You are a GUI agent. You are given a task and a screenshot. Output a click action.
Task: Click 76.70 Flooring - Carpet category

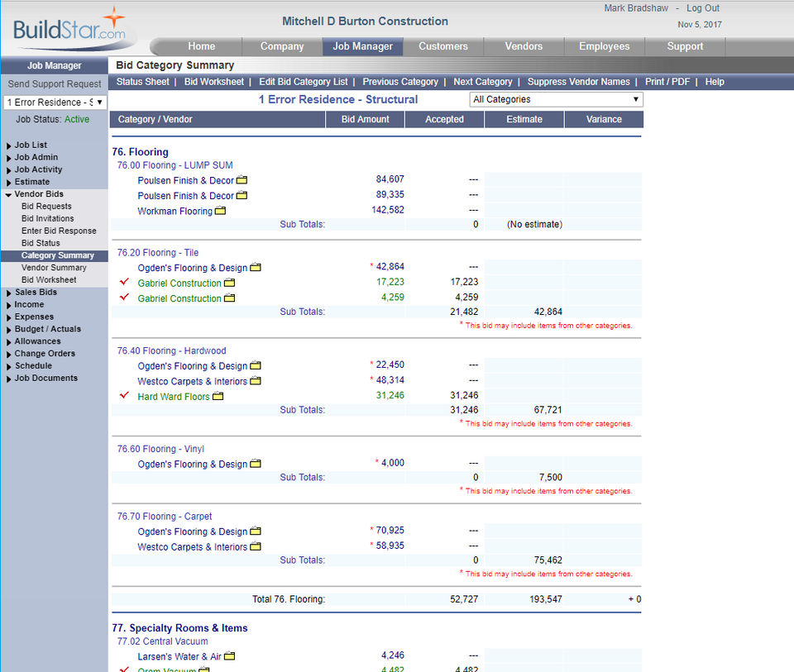coord(164,516)
